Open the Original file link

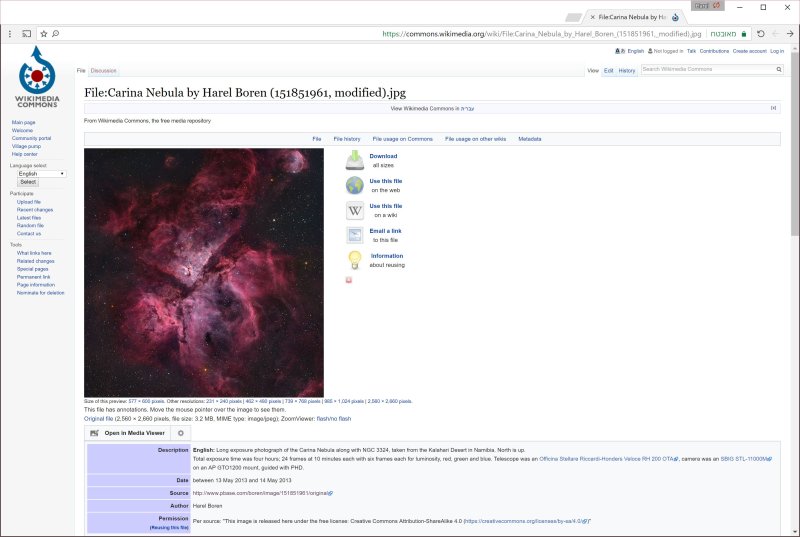click(x=98, y=419)
